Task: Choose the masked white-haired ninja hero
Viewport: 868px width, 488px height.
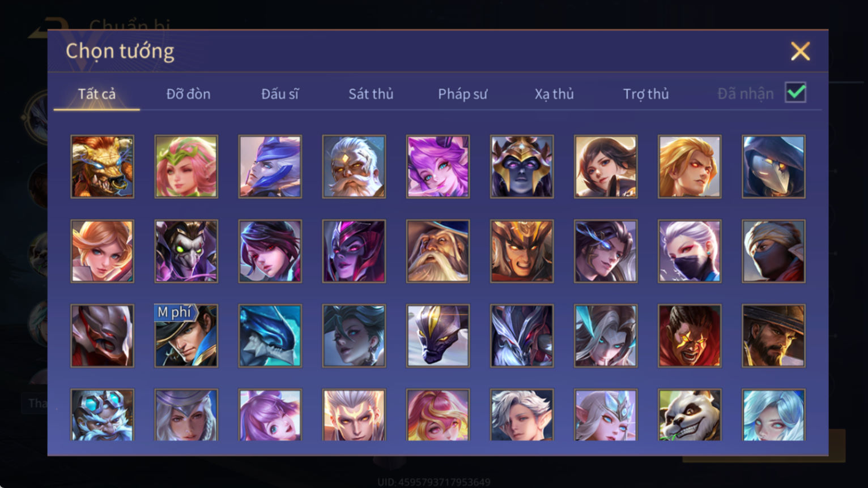Action: [x=690, y=251]
